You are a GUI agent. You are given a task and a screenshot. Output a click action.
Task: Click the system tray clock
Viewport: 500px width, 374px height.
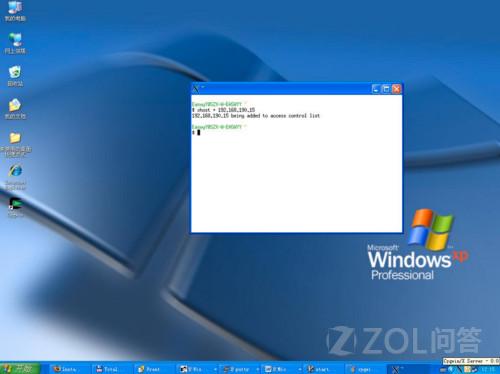[487, 369]
